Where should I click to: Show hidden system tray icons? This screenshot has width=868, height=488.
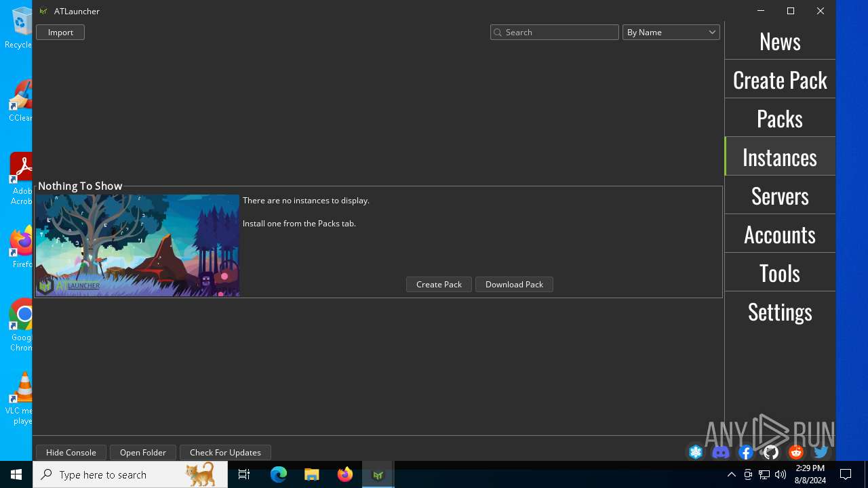[732, 474]
